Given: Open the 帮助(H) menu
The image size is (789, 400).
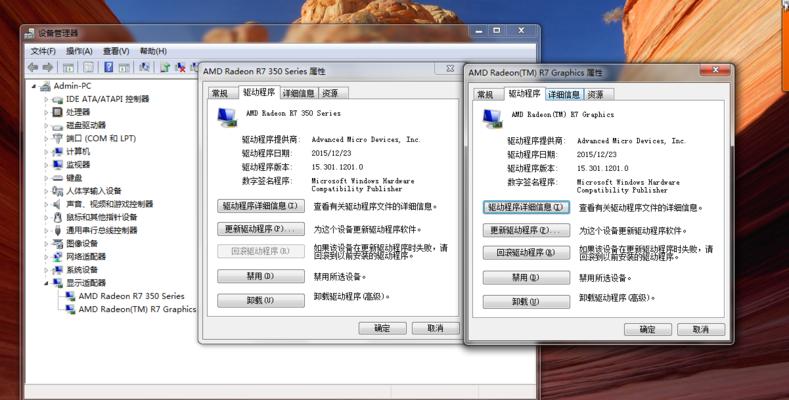Looking at the screenshot, I should (153, 51).
